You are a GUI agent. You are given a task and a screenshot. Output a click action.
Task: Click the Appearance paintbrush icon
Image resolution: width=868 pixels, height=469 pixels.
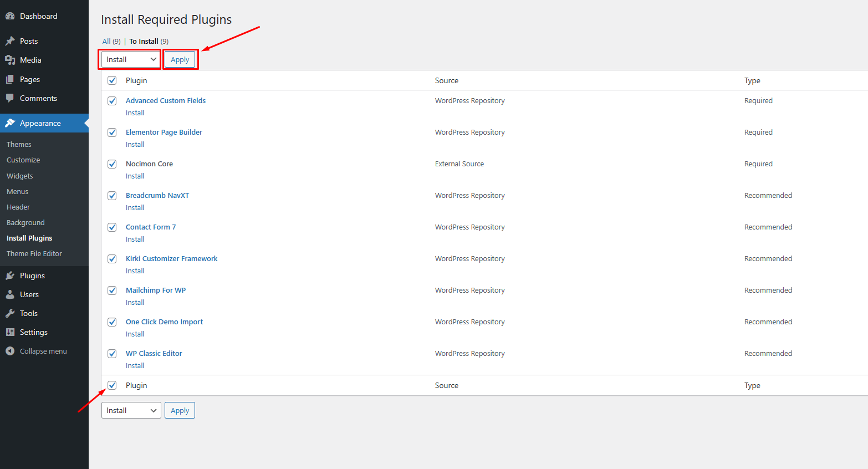[x=10, y=123]
